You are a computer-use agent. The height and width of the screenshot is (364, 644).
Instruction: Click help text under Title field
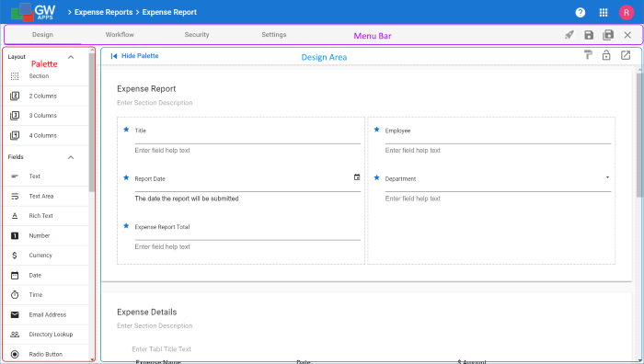[162, 151]
